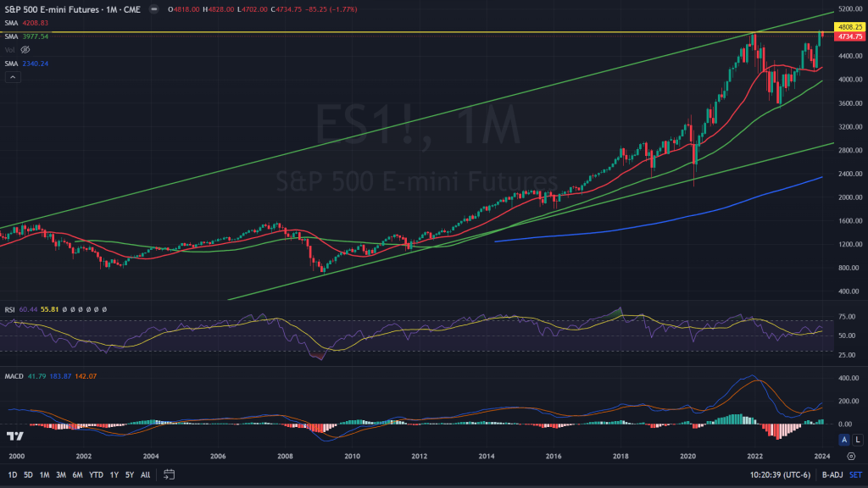Open the Go to date calendar icon
Image resolution: width=868 pixels, height=488 pixels.
point(170,474)
